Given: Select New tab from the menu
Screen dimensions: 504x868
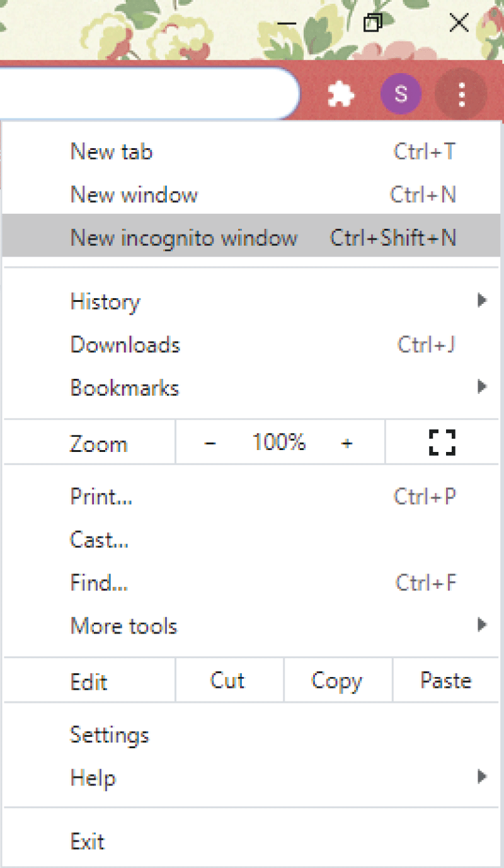Looking at the screenshot, I should 252,152.
